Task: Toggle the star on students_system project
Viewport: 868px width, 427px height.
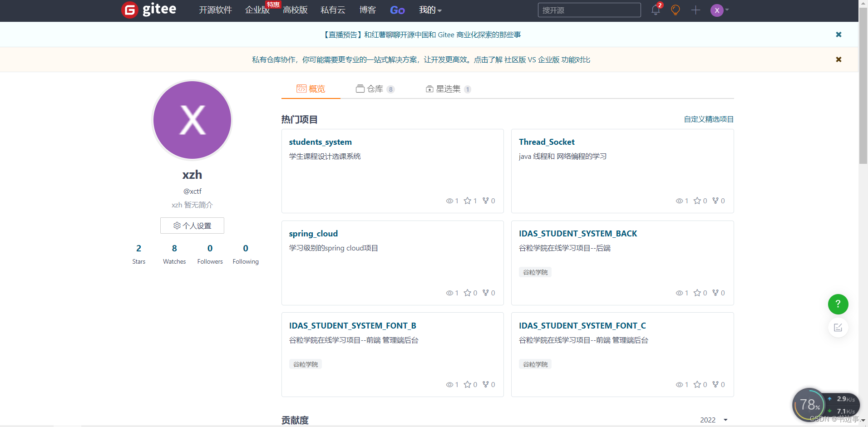Action: 467,201
